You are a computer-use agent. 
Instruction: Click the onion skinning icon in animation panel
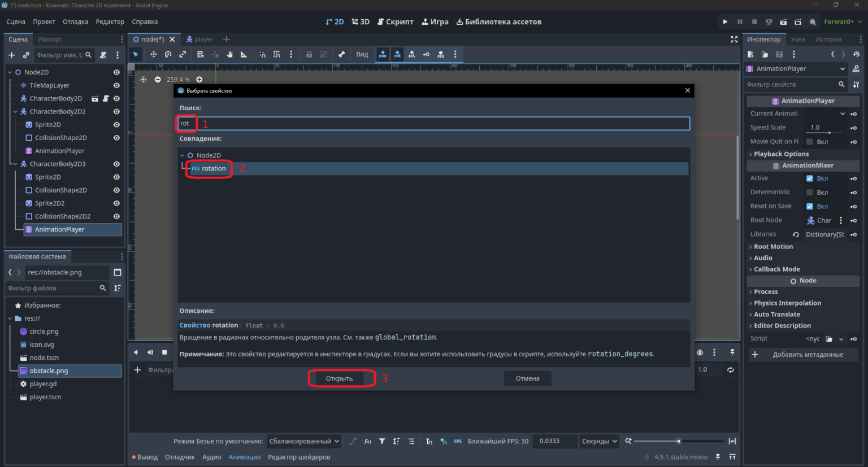(700, 352)
